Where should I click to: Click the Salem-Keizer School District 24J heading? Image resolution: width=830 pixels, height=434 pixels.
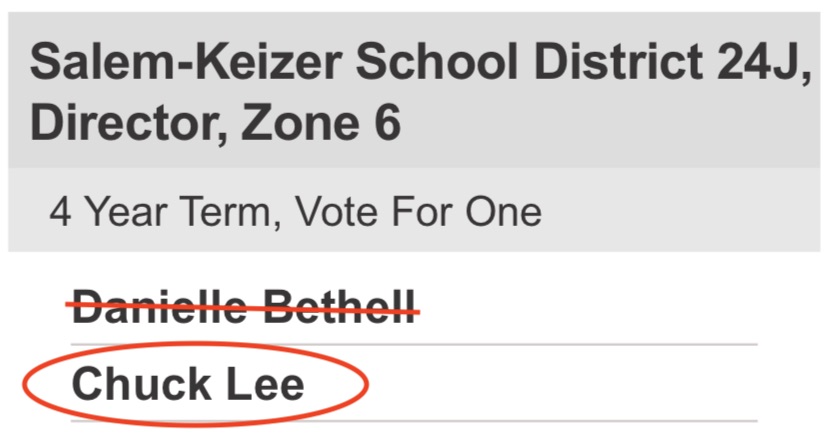[x=420, y=64]
